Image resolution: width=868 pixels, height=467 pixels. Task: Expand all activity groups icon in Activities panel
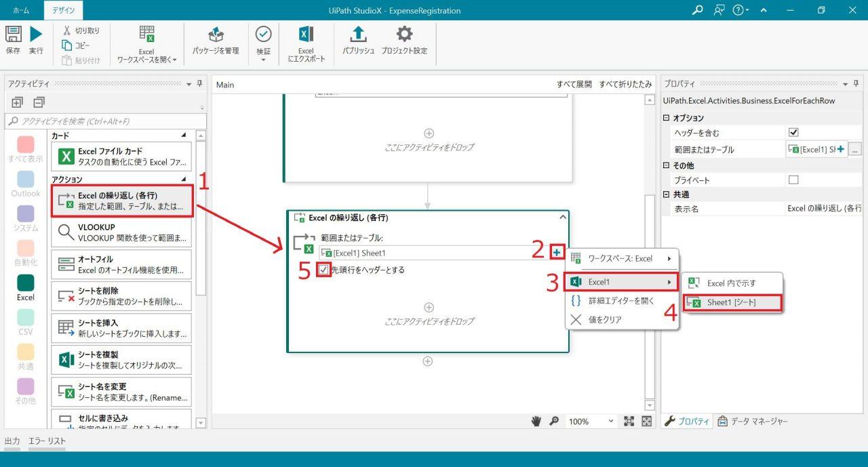click(x=18, y=102)
